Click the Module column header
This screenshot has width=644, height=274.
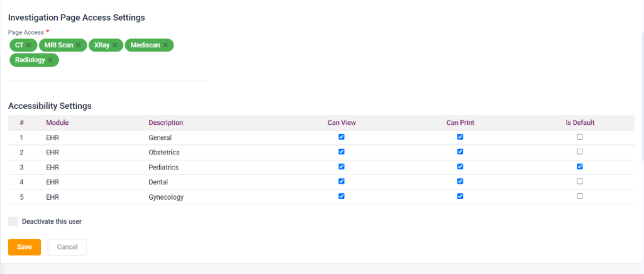point(57,122)
